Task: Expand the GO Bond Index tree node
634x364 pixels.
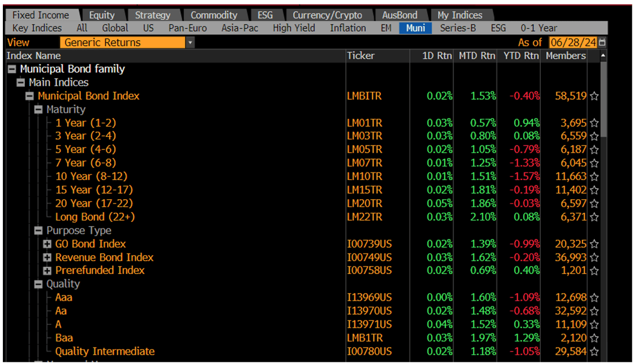Action: [48, 244]
